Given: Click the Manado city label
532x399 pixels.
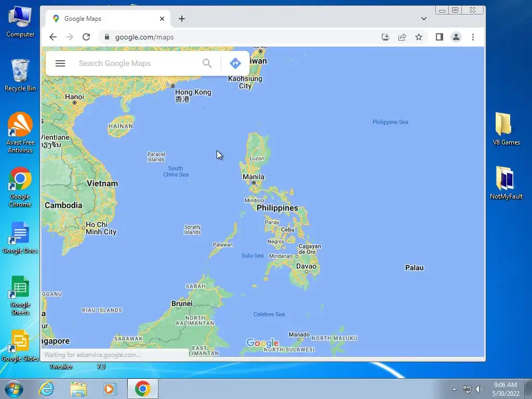Looking at the screenshot, I should point(299,335).
